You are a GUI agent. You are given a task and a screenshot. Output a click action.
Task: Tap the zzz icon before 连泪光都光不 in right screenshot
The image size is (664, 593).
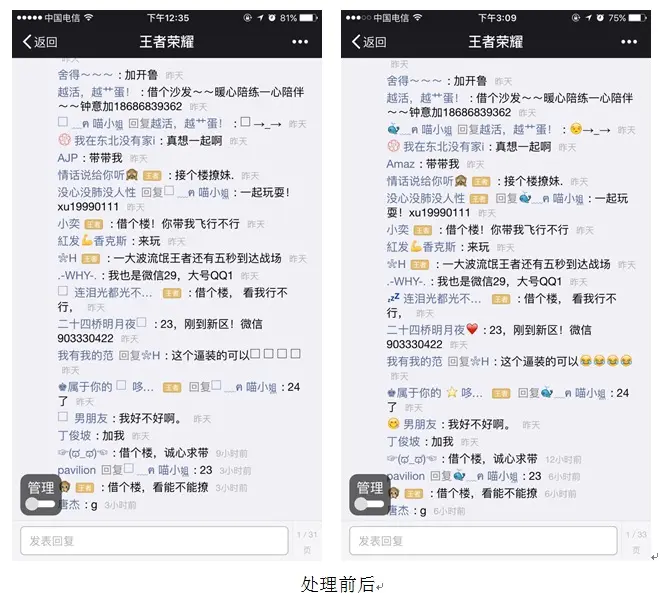(393, 298)
